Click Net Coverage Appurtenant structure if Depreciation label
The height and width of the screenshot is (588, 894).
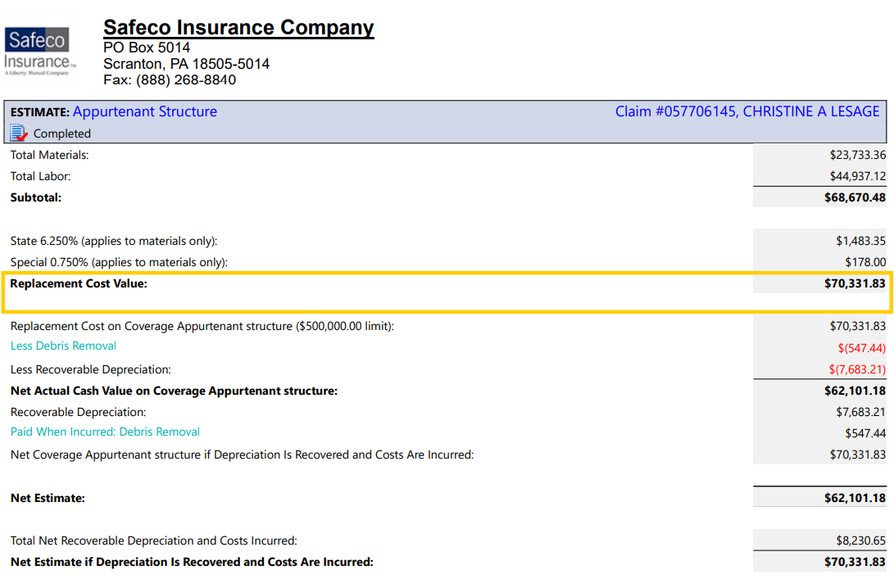243,455
